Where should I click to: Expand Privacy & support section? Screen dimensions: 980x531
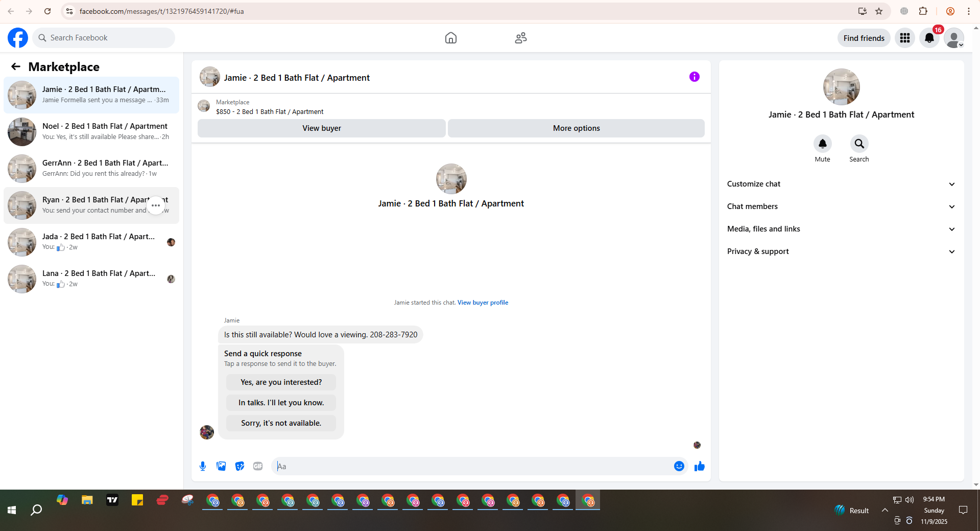(x=842, y=251)
